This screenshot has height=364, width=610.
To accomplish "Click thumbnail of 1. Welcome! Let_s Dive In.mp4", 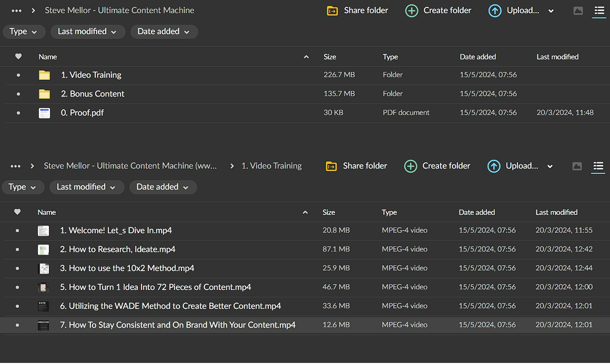I will (43, 231).
